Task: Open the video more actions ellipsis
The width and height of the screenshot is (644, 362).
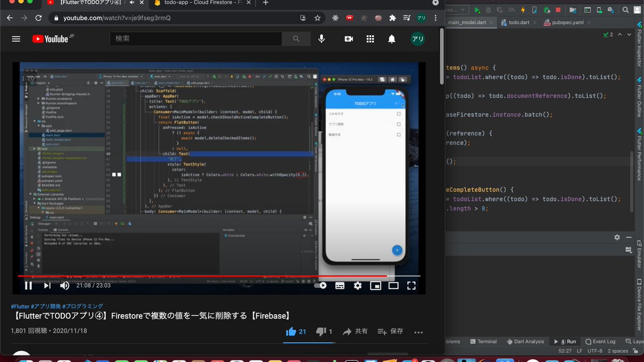Action: [x=419, y=332]
